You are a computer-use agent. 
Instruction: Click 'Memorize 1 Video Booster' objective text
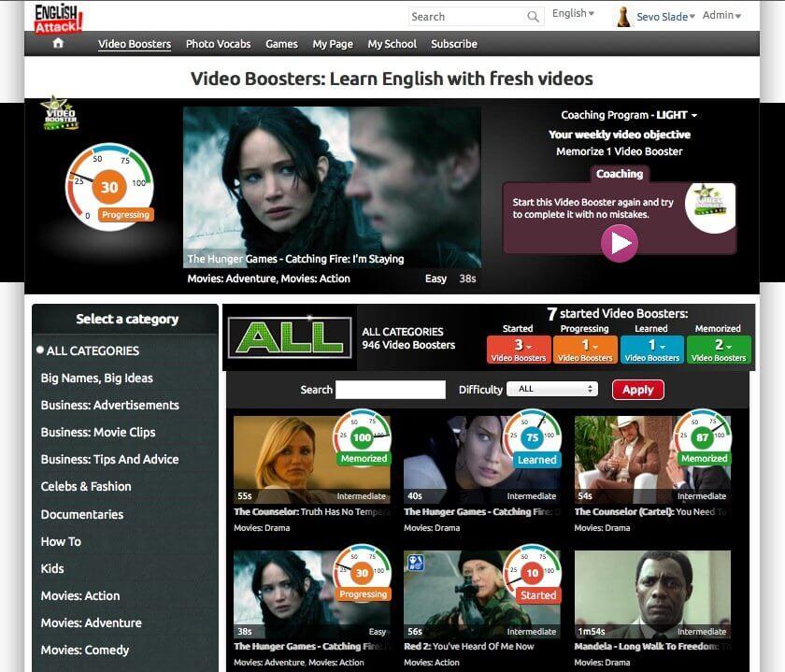[x=620, y=151]
